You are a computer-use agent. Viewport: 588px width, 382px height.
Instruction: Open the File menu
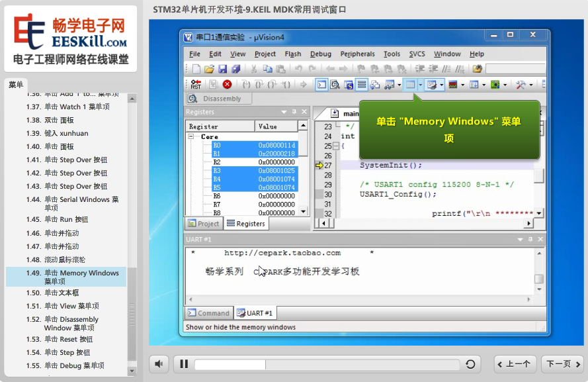pos(194,54)
